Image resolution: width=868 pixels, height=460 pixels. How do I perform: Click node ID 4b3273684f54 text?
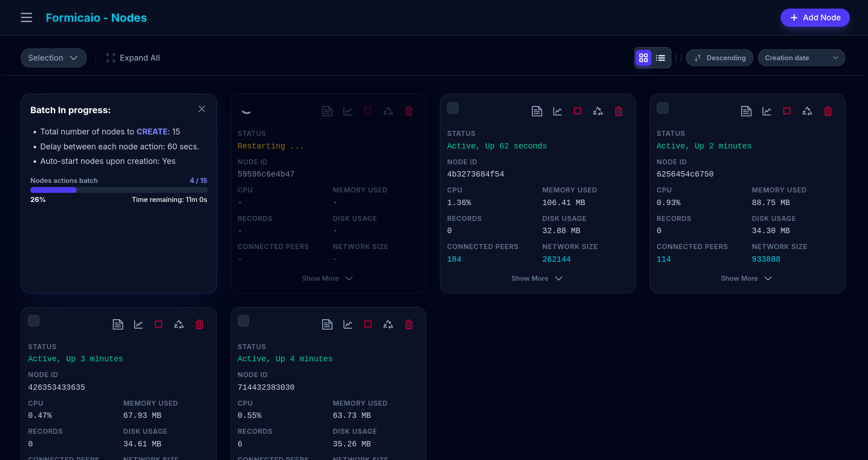pos(476,174)
